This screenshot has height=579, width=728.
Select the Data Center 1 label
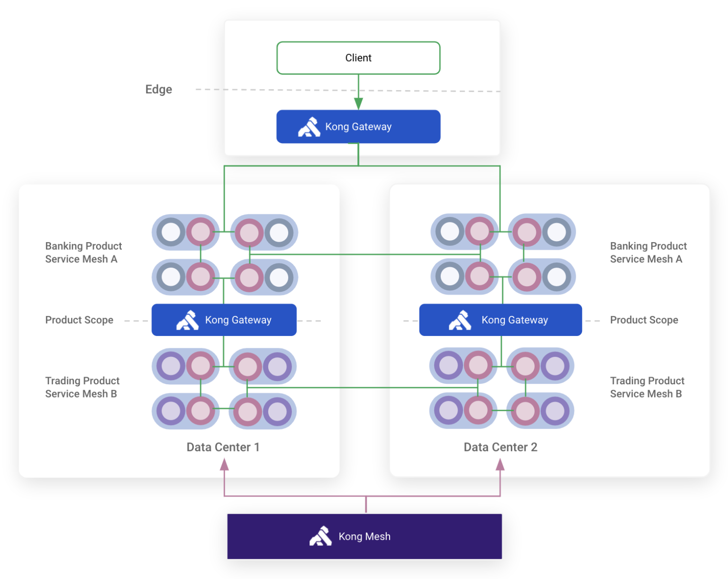click(x=223, y=447)
